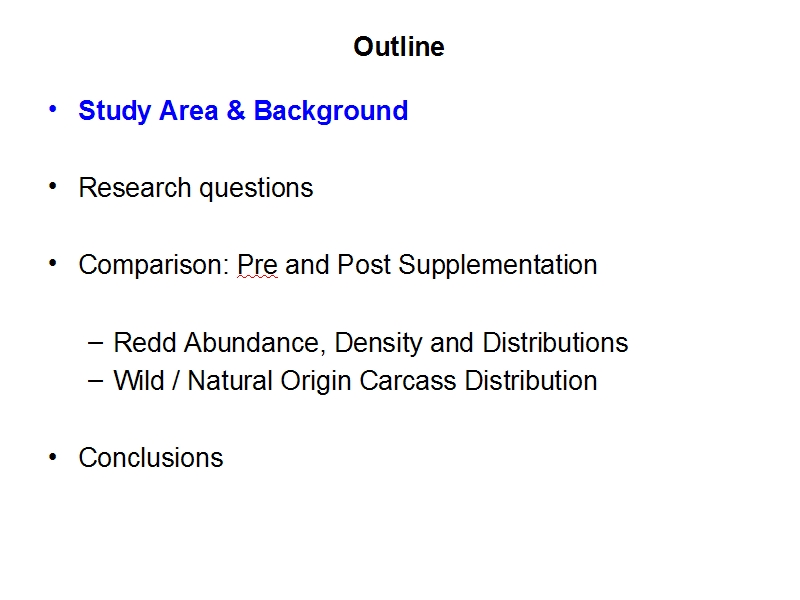Click the dash before Redd Abundance

(95, 343)
